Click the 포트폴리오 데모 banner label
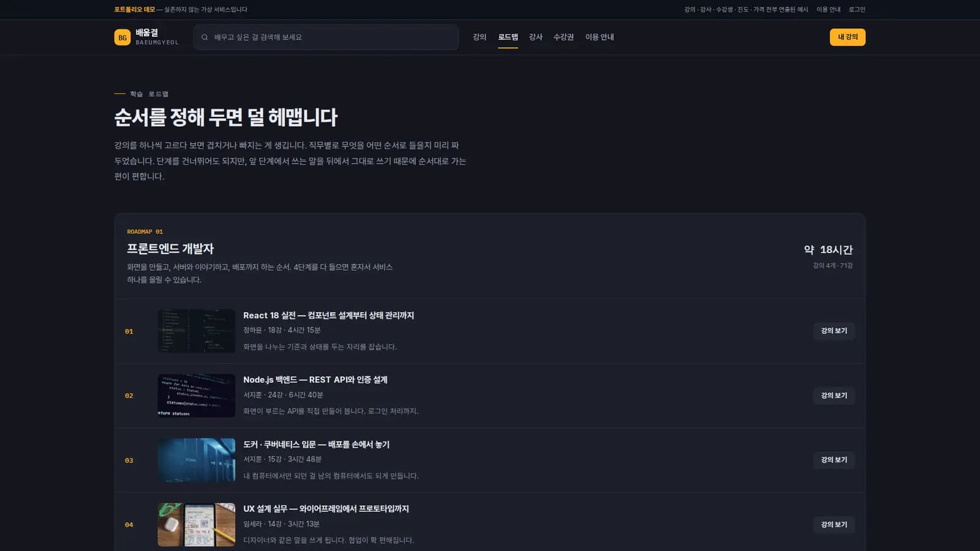This screenshot has height=551, width=980. (x=135, y=10)
